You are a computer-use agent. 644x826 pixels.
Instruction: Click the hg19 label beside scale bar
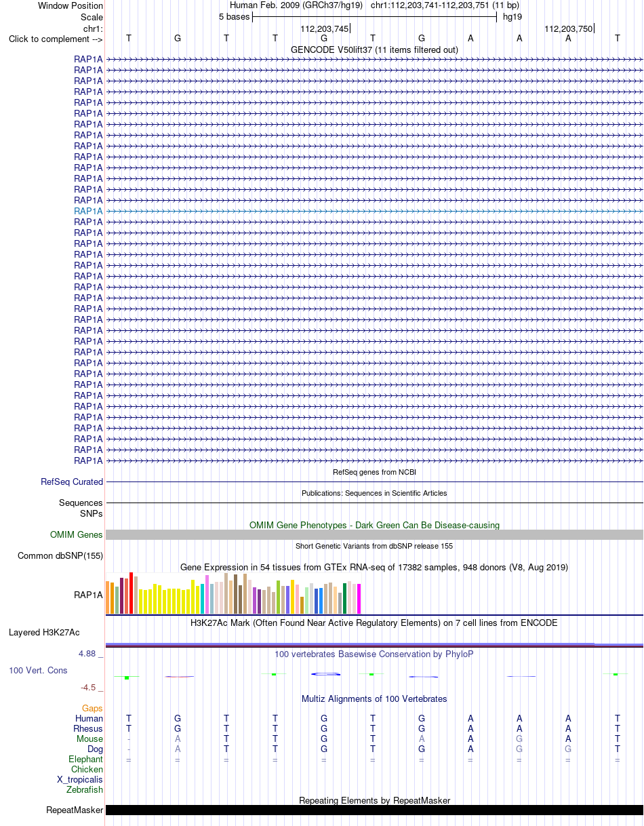coord(512,17)
